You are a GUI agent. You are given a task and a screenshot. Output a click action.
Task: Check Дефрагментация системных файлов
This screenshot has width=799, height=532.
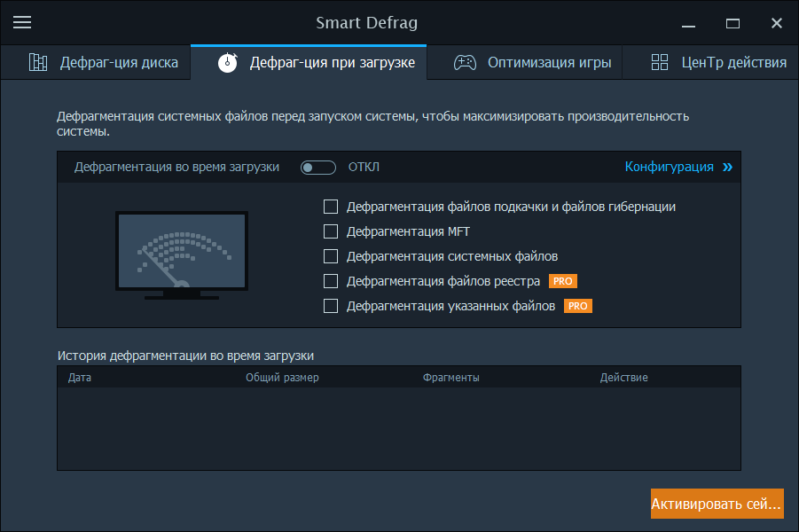pyautogui.click(x=331, y=256)
